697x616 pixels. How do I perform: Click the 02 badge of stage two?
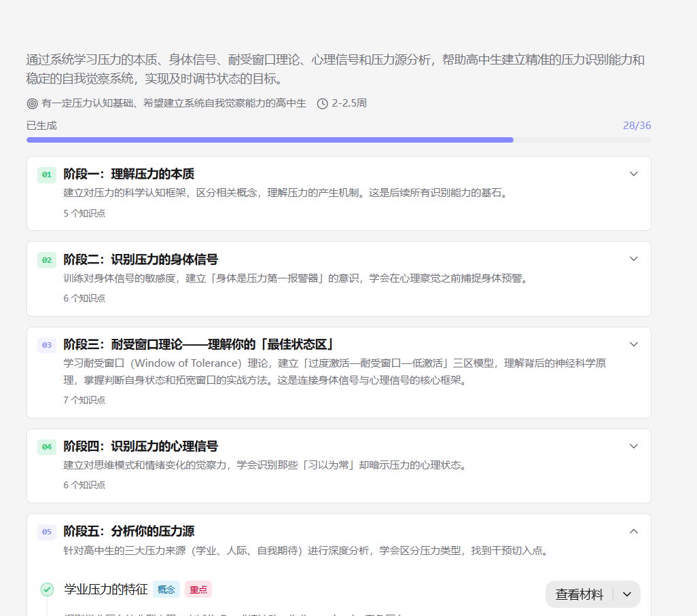(x=47, y=260)
